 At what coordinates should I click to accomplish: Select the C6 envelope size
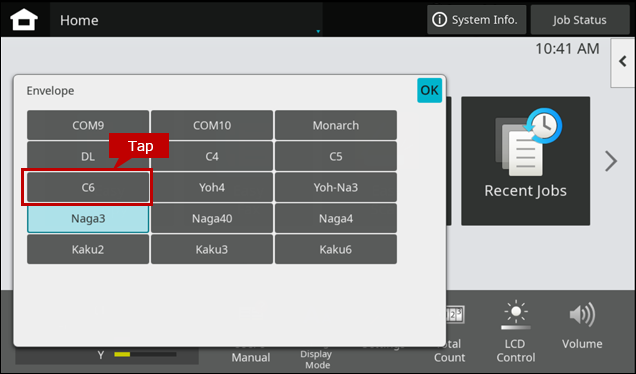pos(88,187)
